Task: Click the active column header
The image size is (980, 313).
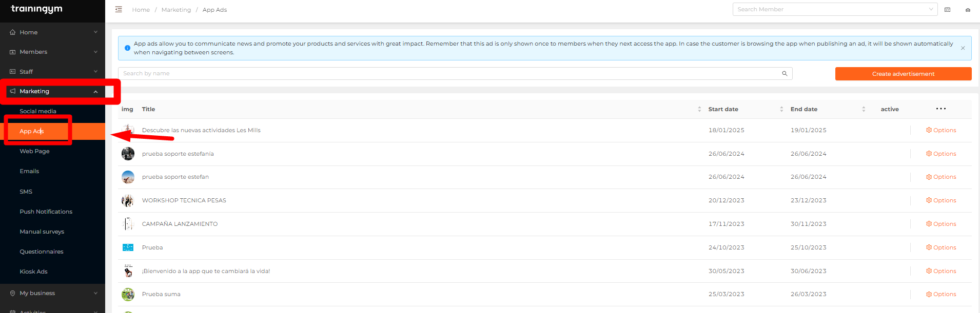Action: point(889,109)
